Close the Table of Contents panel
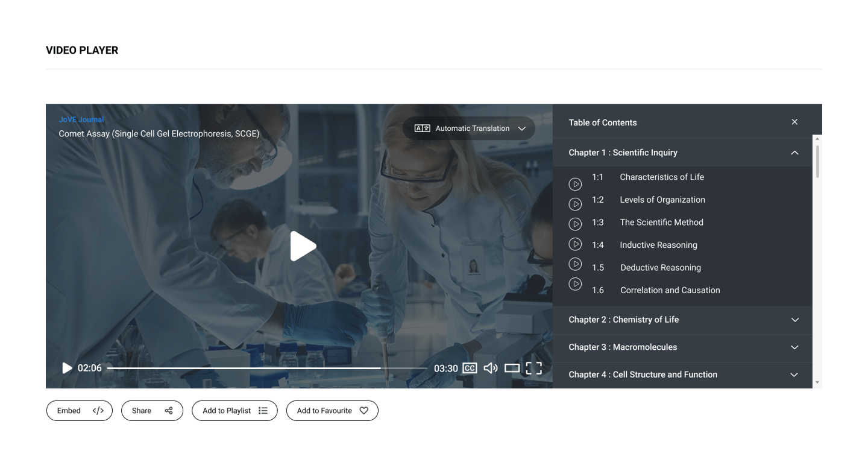The image size is (868, 465). tap(794, 122)
